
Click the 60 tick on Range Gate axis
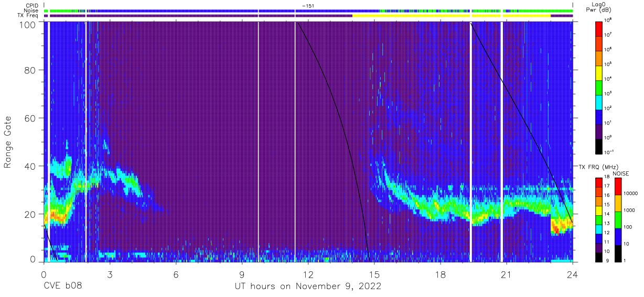[x=30, y=118]
